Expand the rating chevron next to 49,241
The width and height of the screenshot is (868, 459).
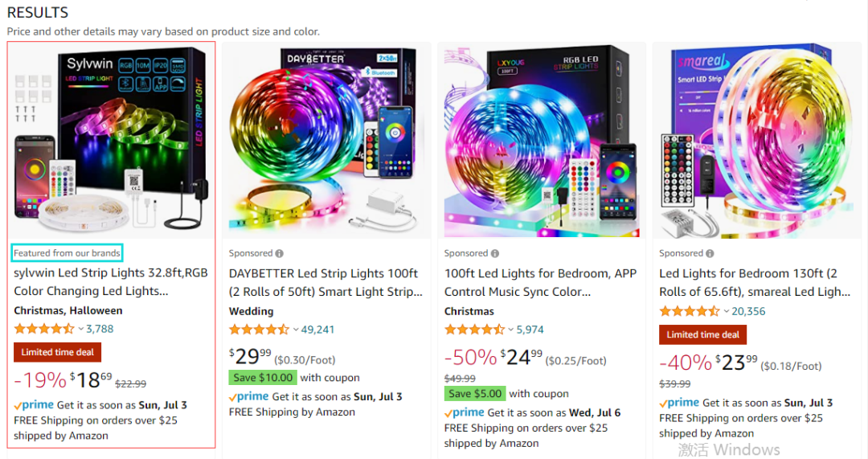(296, 330)
